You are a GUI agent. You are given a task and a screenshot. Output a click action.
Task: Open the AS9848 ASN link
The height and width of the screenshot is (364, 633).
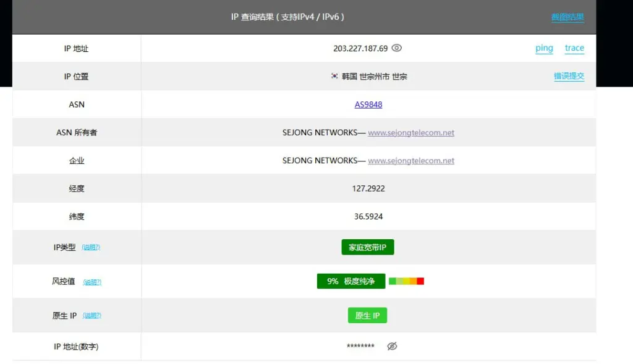click(368, 104)
